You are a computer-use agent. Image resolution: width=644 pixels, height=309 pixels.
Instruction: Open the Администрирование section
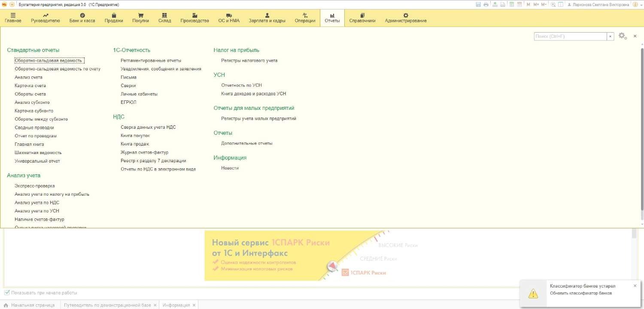pyautogui.click(x=406, y=18)
